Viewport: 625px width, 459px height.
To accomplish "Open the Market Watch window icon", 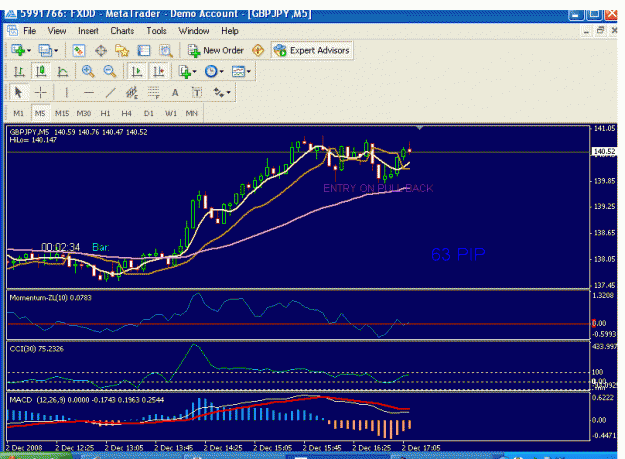I will point(79,51).
